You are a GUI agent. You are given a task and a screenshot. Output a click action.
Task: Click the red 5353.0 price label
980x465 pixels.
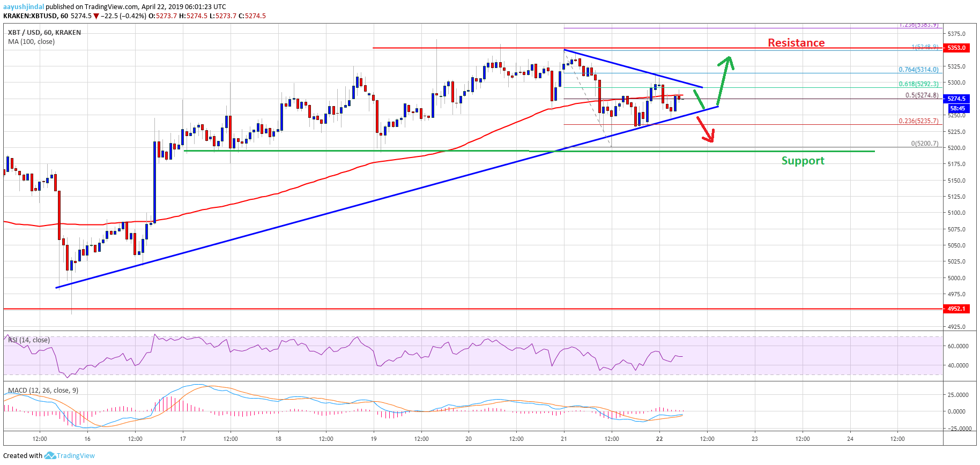[956, 48]
